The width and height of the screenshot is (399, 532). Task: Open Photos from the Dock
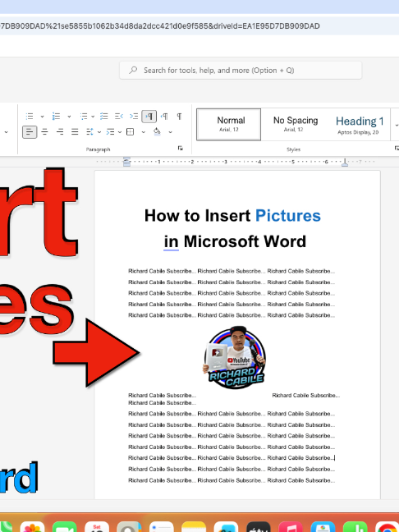(32, 527)
